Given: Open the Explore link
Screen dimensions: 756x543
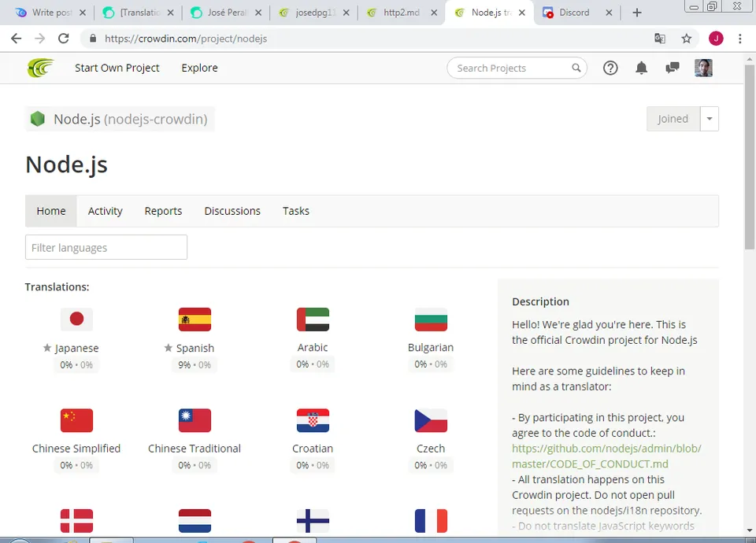Looking at the screenshot, I should 199,68.
